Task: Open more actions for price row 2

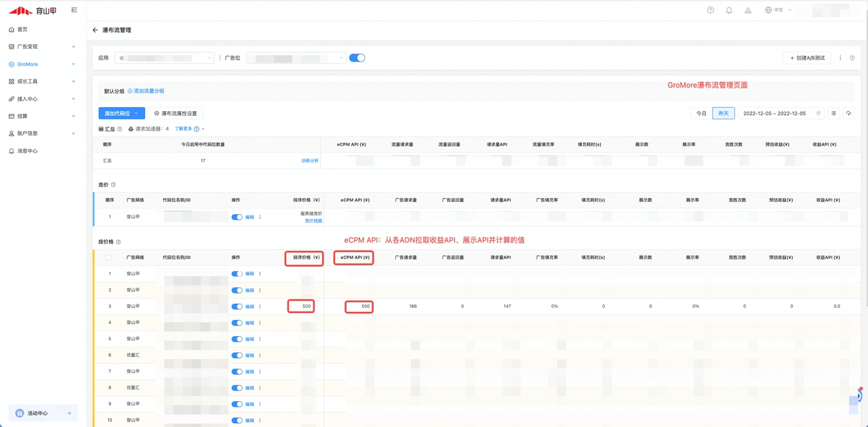Action: coord(260,290)
